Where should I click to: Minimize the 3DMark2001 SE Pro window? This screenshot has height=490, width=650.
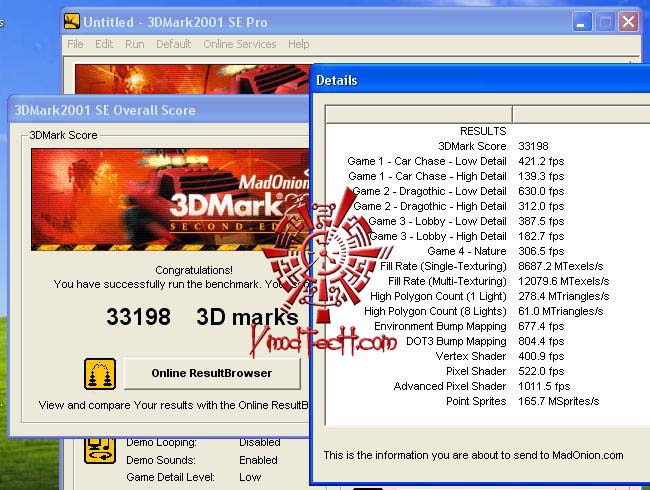pos(582,22)
